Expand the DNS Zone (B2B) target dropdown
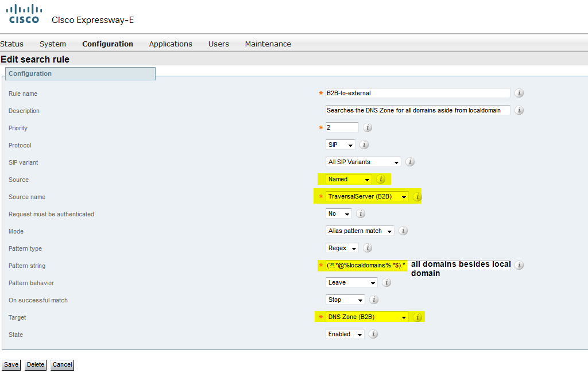 367,317
